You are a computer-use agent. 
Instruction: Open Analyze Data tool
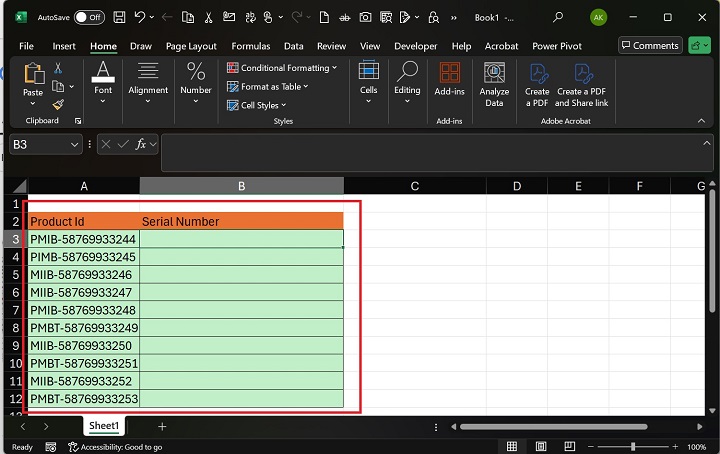click(494, 82)
